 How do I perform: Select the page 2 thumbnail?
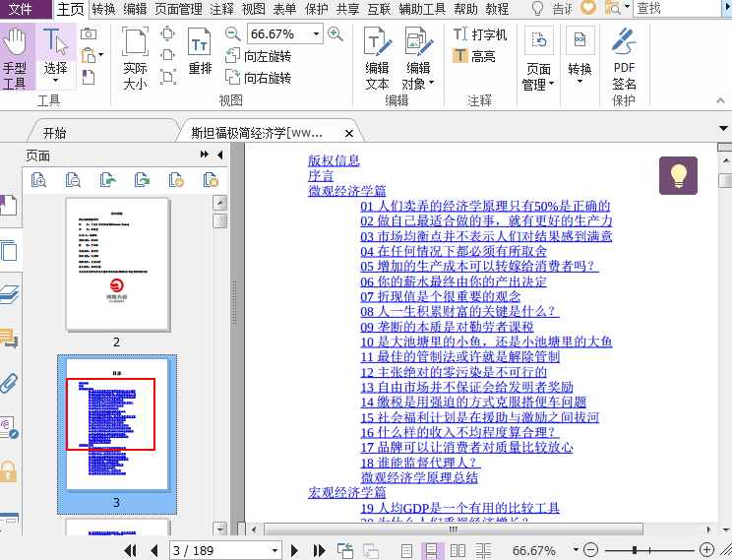click(x=118, y=264)
